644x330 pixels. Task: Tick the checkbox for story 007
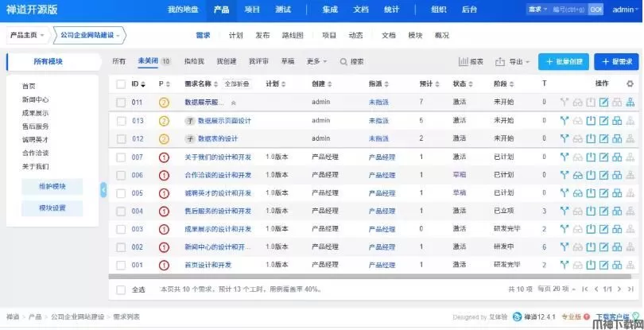tap(121, 157)
